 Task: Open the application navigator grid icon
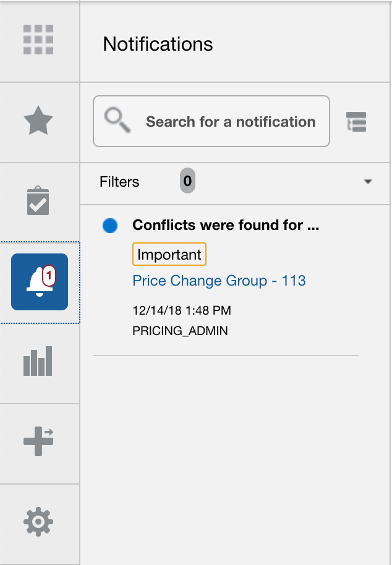coord(39,40)
